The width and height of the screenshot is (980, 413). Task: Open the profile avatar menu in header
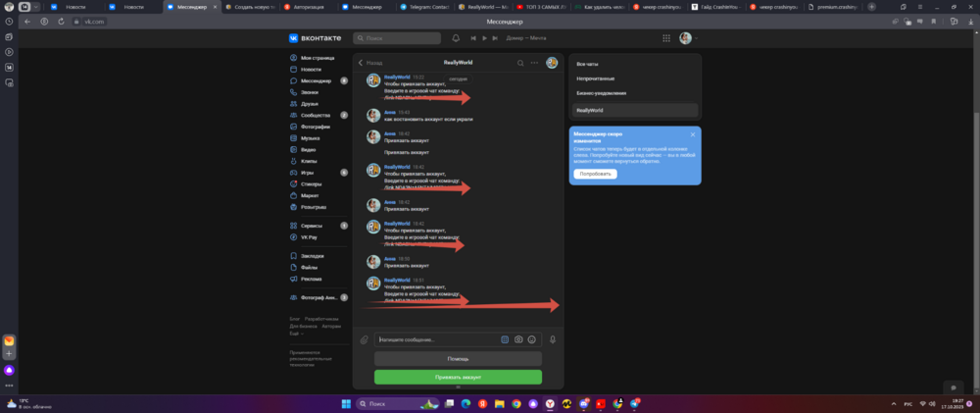click(x=688, y=38)
